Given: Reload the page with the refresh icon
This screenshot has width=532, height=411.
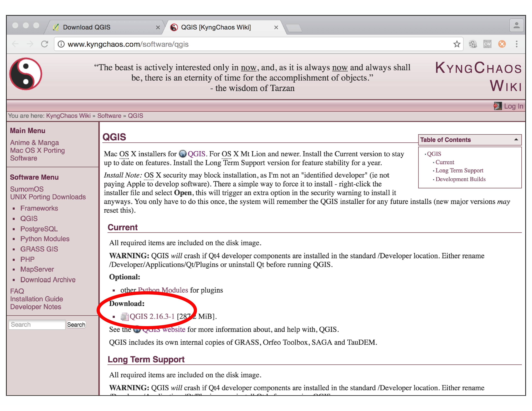Looking at the screenshot, I should pyautogui.click(x=45, y=44).
